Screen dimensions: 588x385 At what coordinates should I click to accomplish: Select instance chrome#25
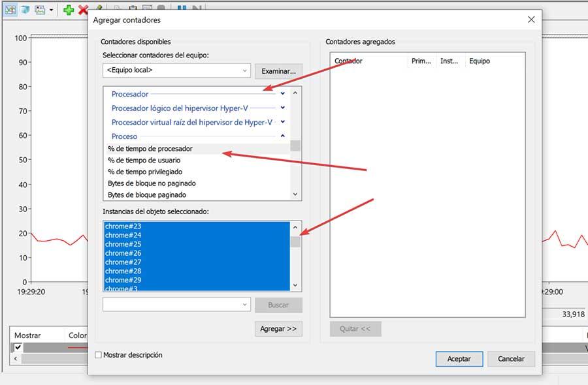click(x=197, y=244)
